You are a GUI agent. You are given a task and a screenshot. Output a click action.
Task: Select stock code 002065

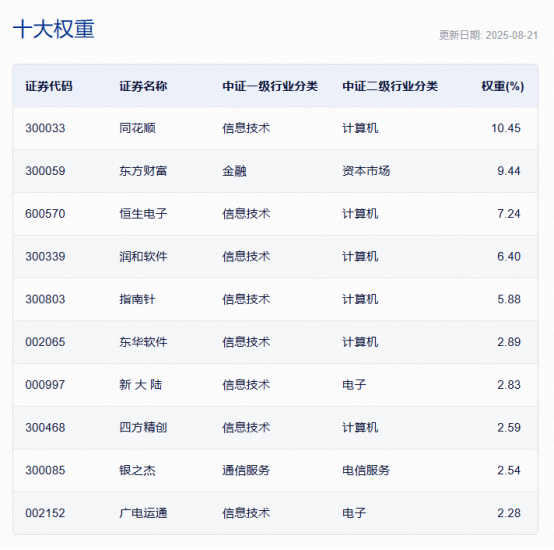(45, 342)
